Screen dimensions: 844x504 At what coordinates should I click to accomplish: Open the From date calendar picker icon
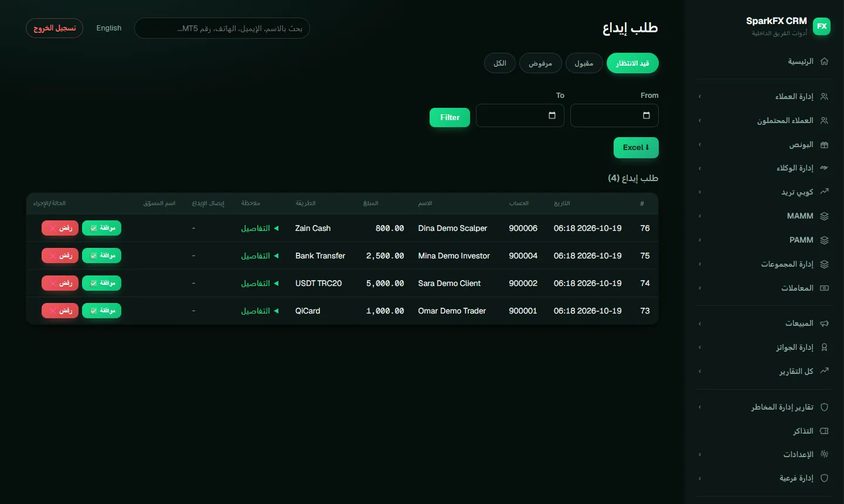click(646, 115)
